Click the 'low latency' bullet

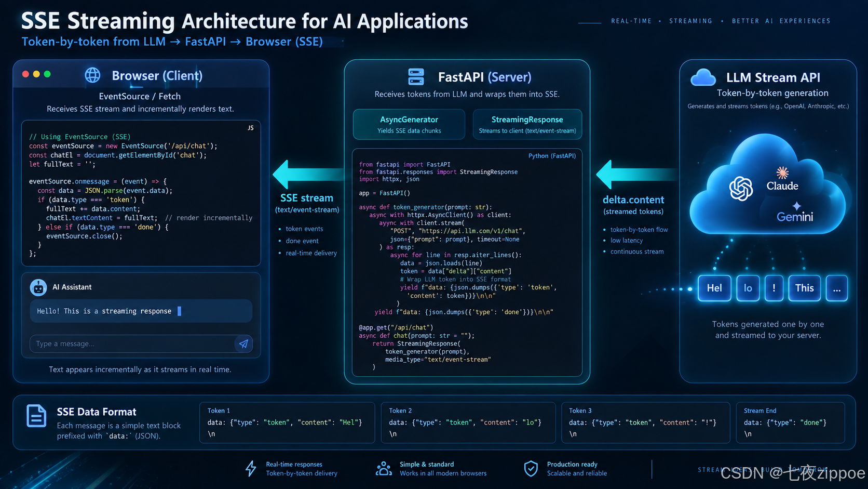pyautogui.click(x=627, y=240)
